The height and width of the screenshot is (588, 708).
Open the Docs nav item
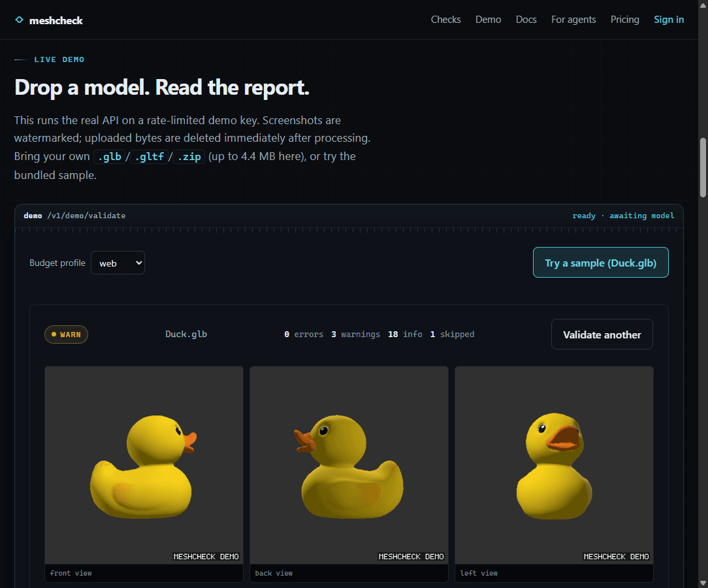526,20
